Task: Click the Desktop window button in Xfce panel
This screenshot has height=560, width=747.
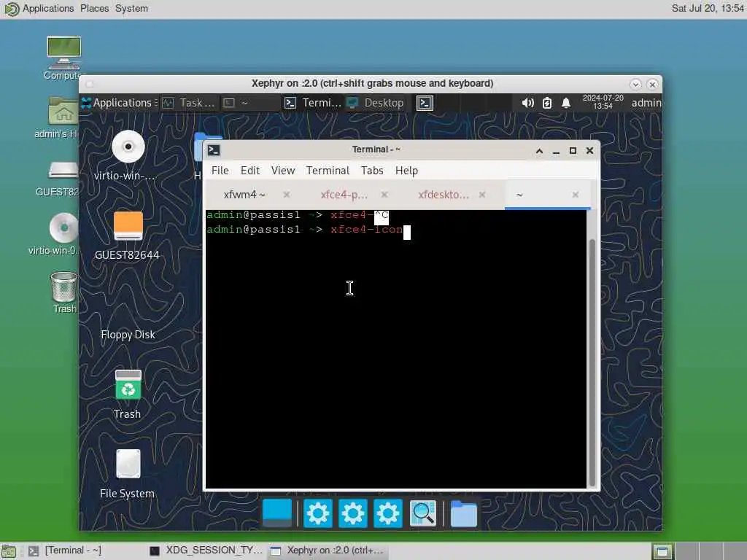Action: pos(376,103)
